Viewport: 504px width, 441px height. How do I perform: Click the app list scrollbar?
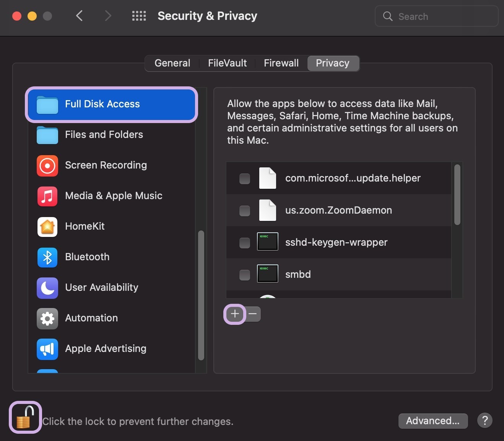click(x=457, y=195)
